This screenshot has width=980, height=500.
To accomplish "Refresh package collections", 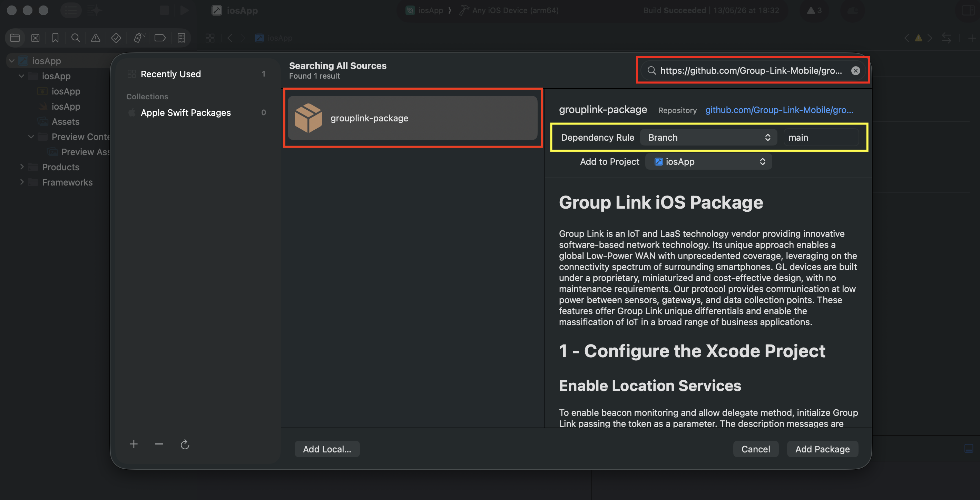I will (185, 444).
